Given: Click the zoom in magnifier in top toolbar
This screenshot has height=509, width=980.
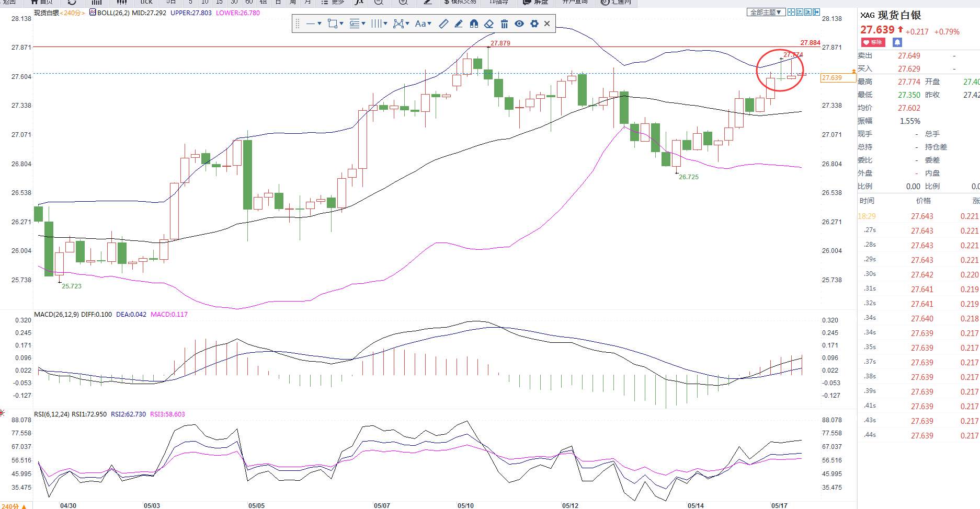Looking at the screenshot, I should tap(403, 2).
